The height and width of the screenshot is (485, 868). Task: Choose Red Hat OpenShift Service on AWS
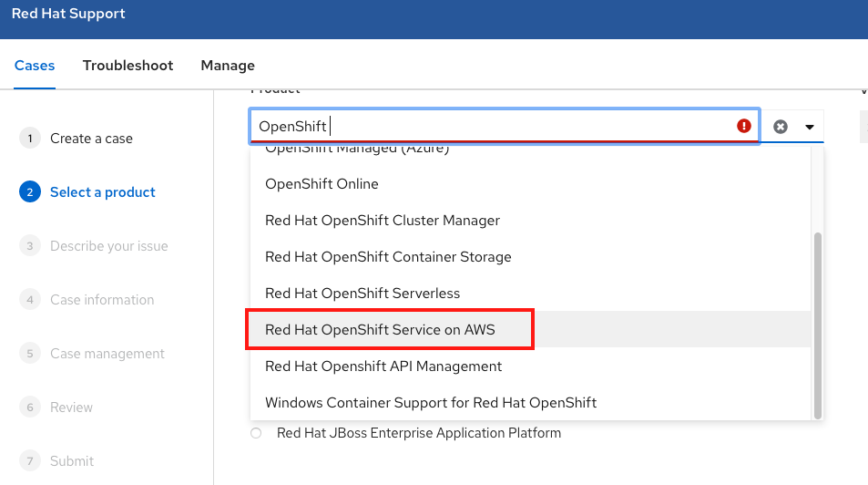point(380,330)
